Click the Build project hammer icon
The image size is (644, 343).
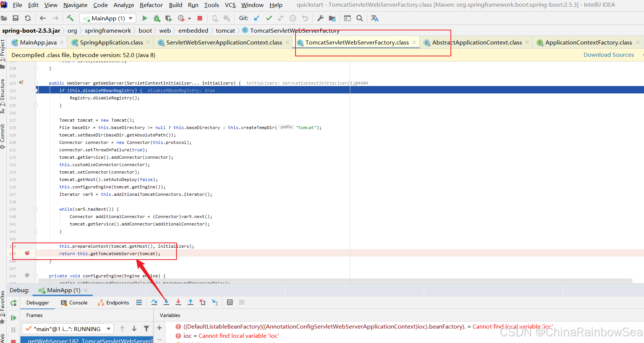[70, 18]
